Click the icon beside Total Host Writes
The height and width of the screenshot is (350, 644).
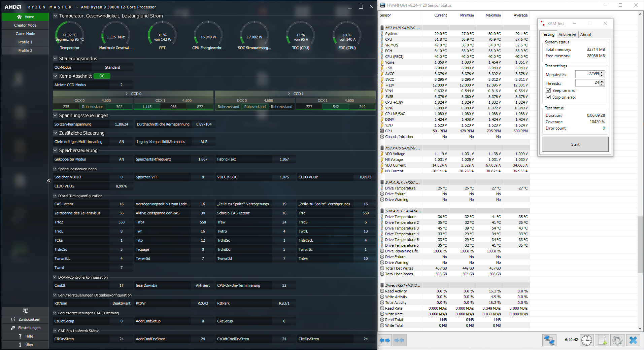click(382, 268)
